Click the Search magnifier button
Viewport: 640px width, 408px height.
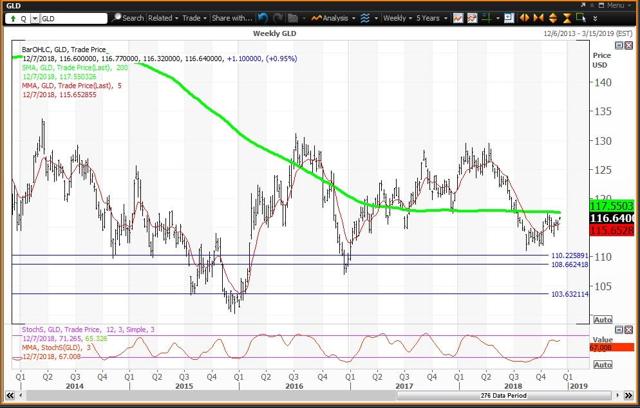(x=128, y=18)
